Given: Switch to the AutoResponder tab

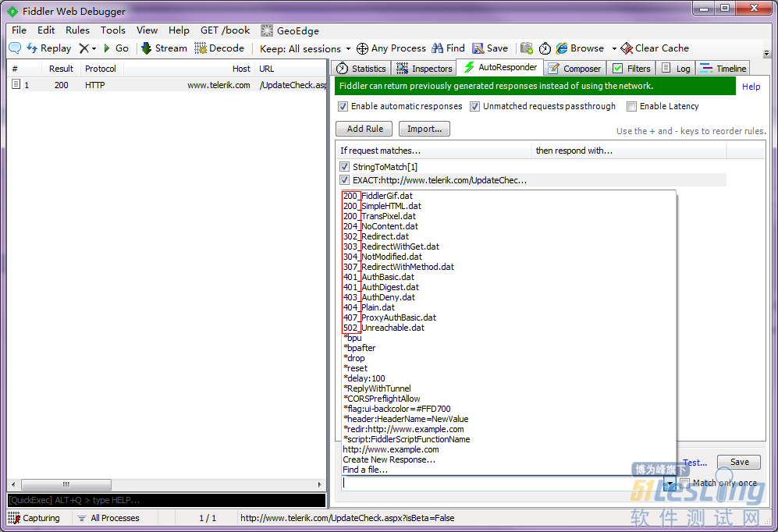Looking at the screenshot, I should 500,67.
